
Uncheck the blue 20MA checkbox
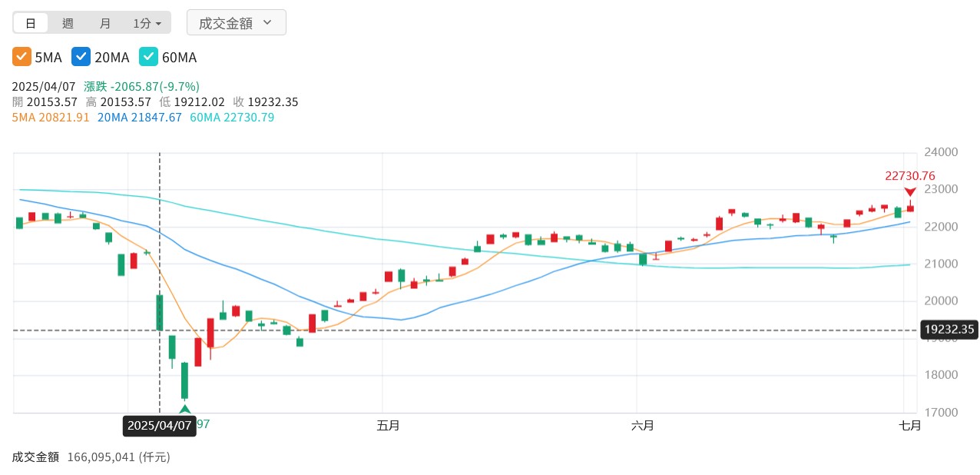coord(81,57)
